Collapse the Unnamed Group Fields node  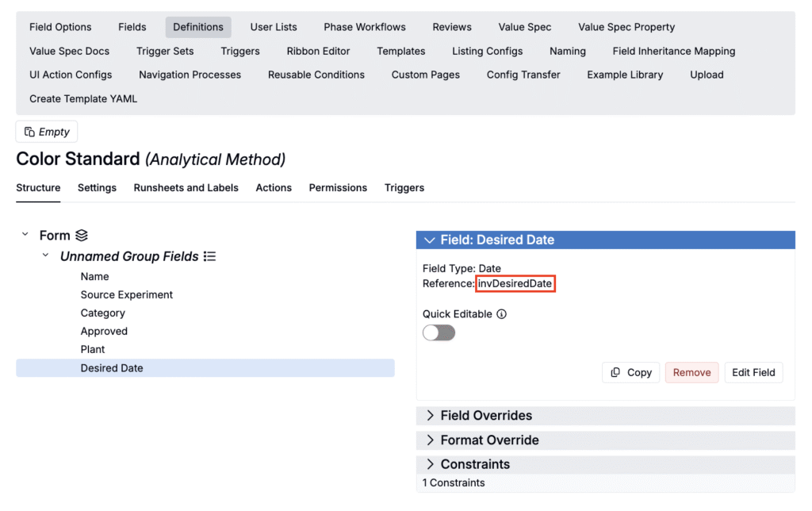tap(46, 256)
